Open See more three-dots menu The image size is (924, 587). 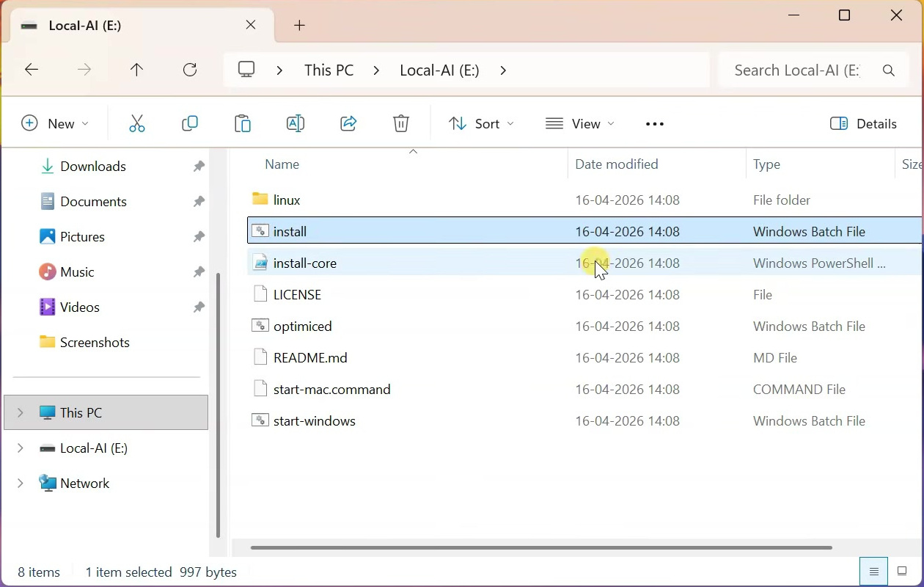655,124
